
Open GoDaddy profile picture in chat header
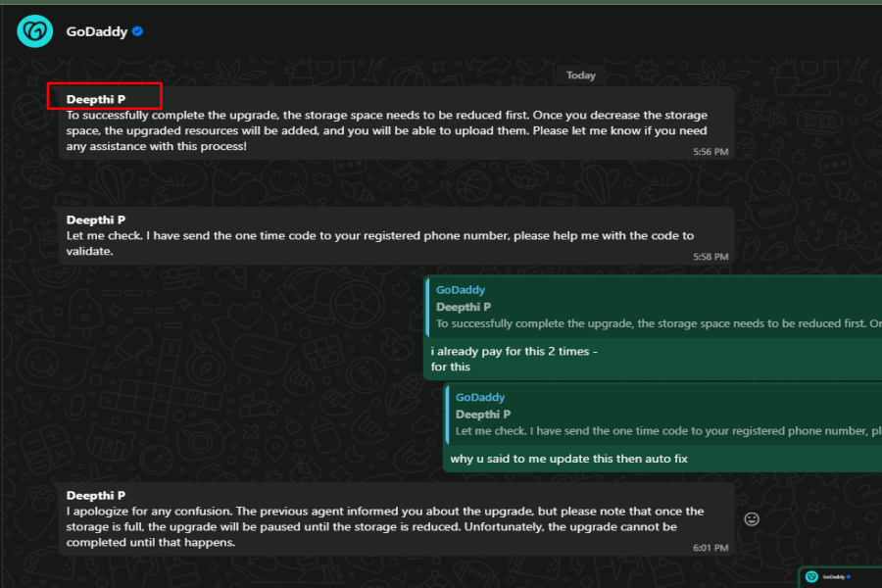pos(34,31)
